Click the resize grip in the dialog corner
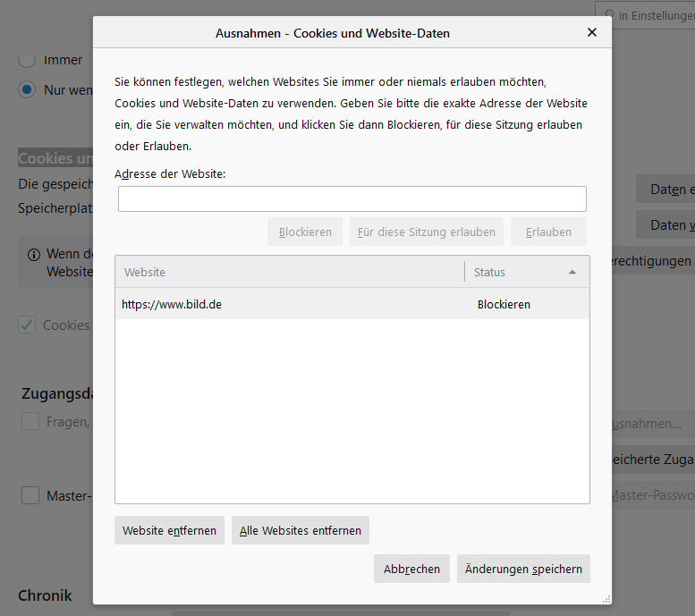 point(606,599)
